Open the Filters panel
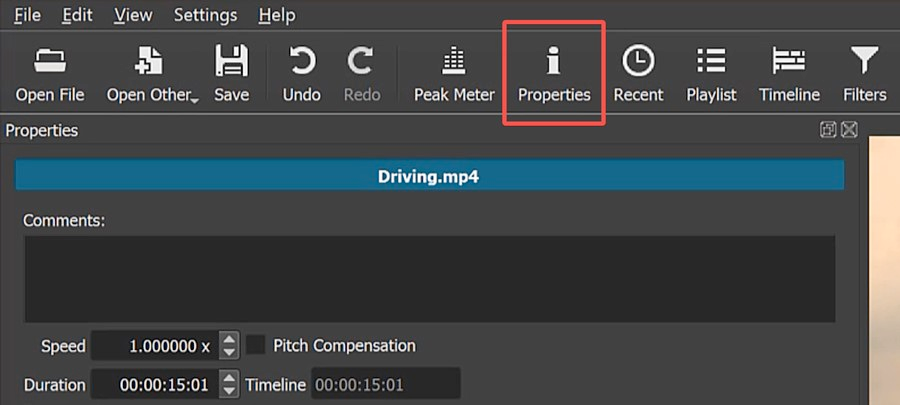Image resolution: width=900 pixels, height=405 pixels. pyautogui.click(x=864, y=75)
